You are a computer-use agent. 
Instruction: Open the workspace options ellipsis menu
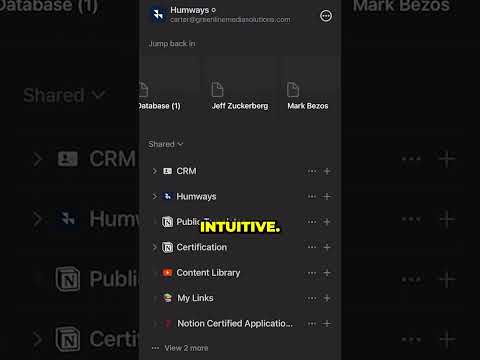pos(326,16)
